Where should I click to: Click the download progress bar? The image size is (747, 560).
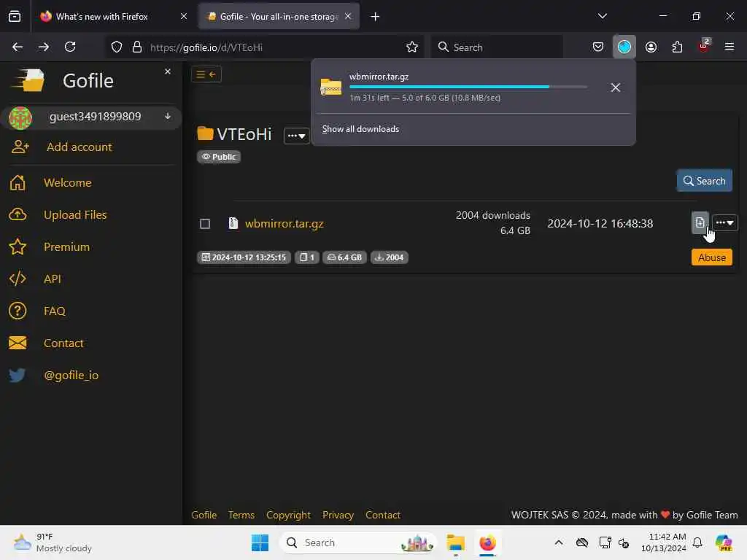(x=468, y=87)
